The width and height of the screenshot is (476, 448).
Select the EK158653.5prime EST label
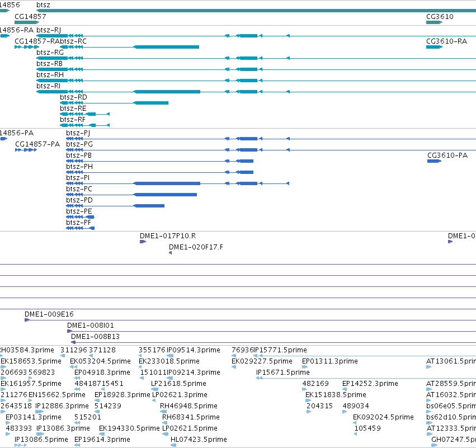point(31,361)
